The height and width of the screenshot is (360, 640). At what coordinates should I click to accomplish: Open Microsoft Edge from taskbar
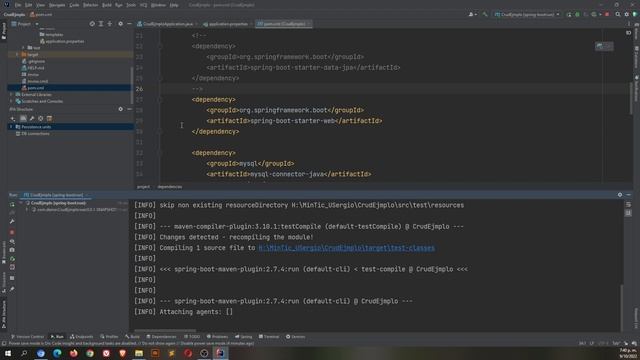[57, 353]
